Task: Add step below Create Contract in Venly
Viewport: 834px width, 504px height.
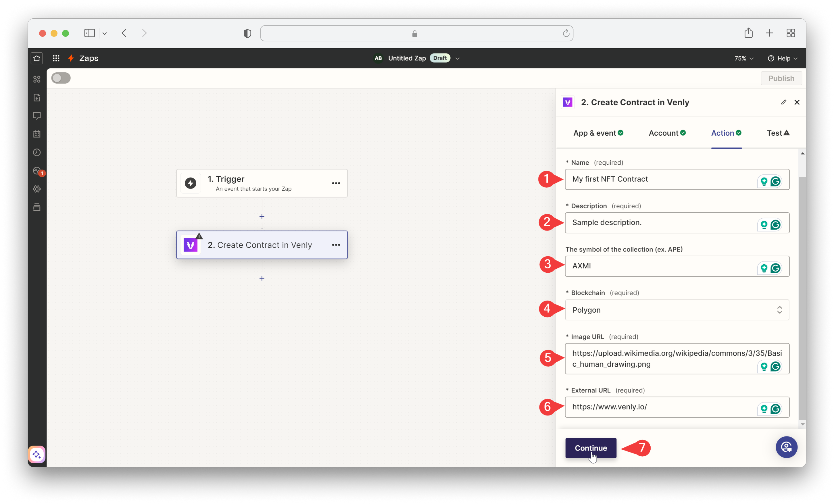Action: click(x=262, y=278)
